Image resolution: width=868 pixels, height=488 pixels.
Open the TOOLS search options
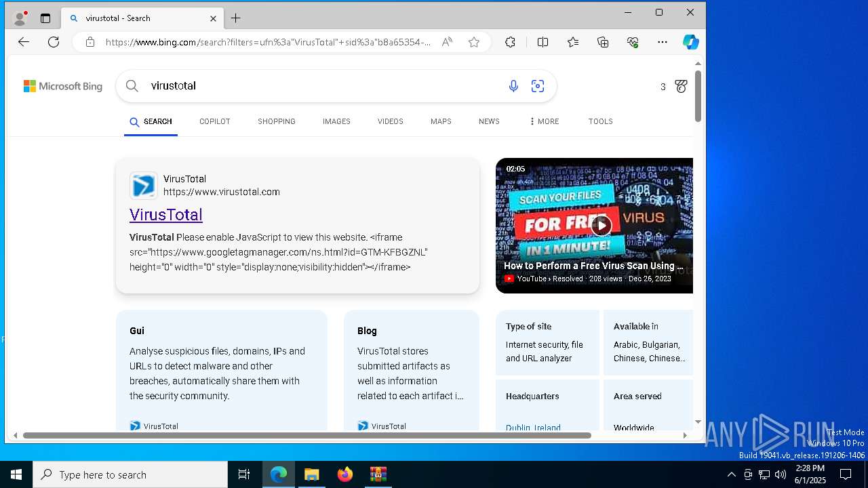pos(601,122)
